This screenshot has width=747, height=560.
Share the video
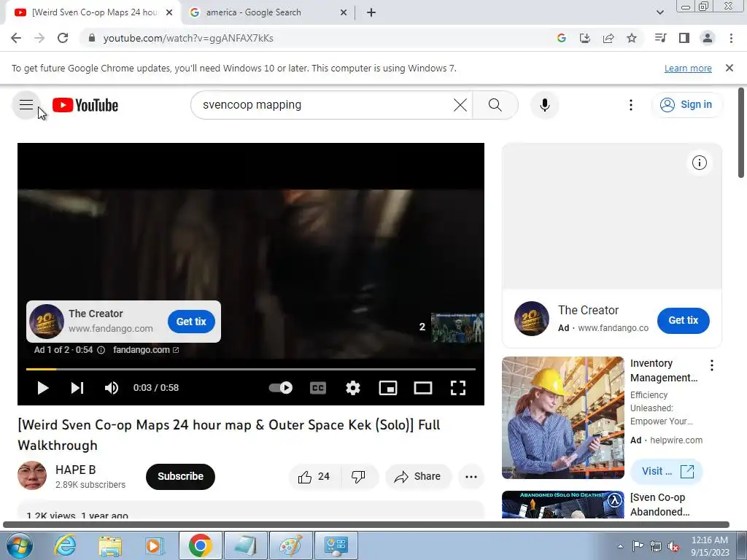(418, 477)
